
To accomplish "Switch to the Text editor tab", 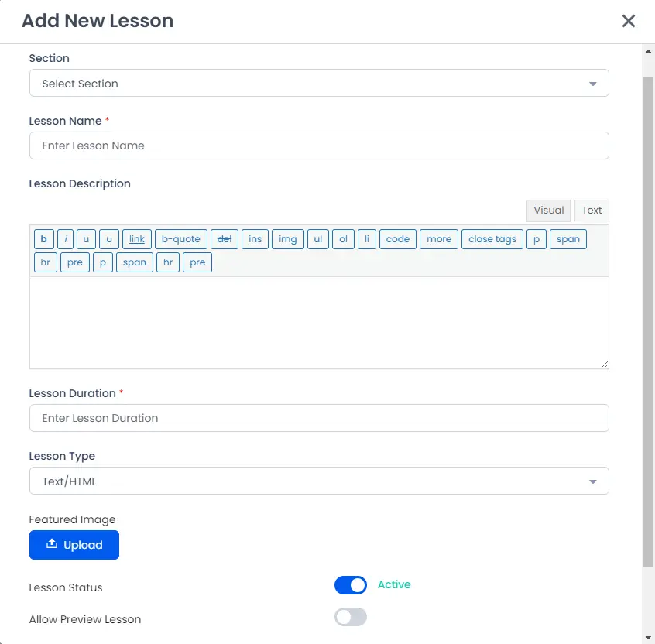I will tap(592, 211).
